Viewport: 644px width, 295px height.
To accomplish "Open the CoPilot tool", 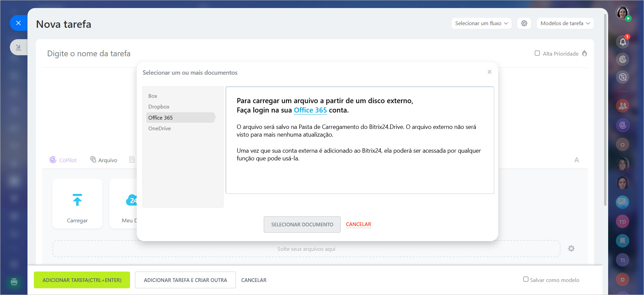I will 63,160.
